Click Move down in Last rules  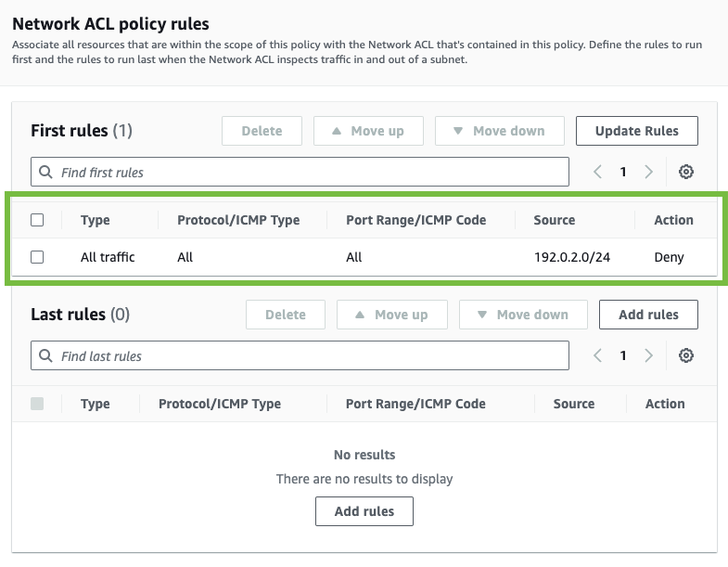click(x=523, y=315)
